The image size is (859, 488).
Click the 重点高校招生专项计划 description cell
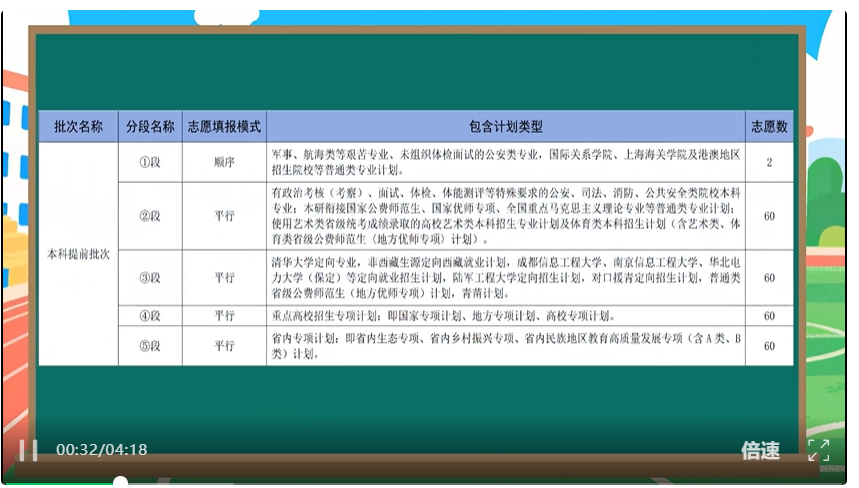coord(506,315)
